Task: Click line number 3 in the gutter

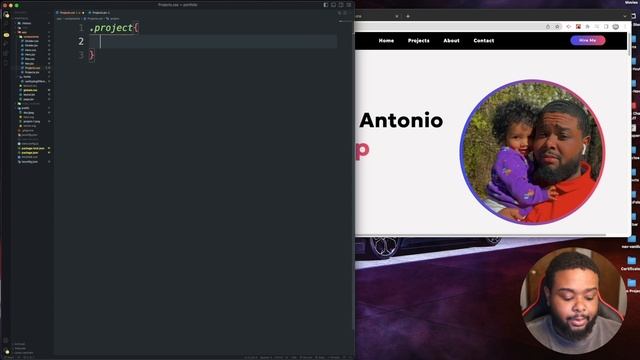Action: coord(81,55)
